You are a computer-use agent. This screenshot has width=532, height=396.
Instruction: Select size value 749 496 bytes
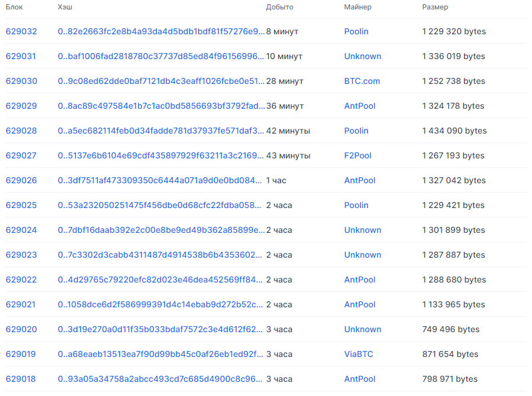click(450, 329)
